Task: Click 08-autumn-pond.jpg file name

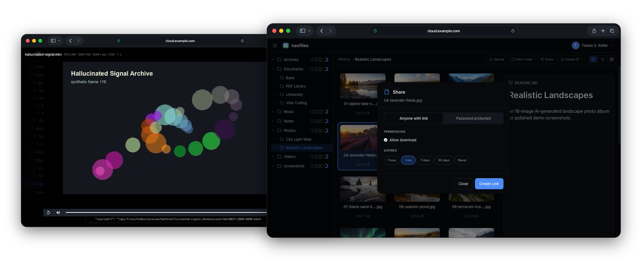Action: 417,207
